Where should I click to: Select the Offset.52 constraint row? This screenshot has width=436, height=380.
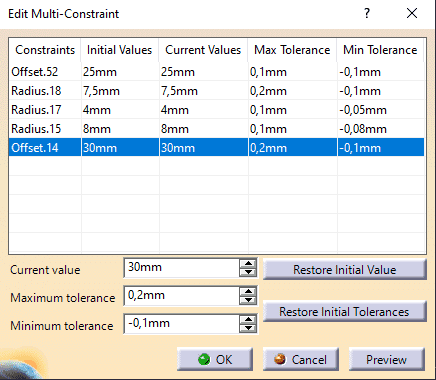[217, 72]
